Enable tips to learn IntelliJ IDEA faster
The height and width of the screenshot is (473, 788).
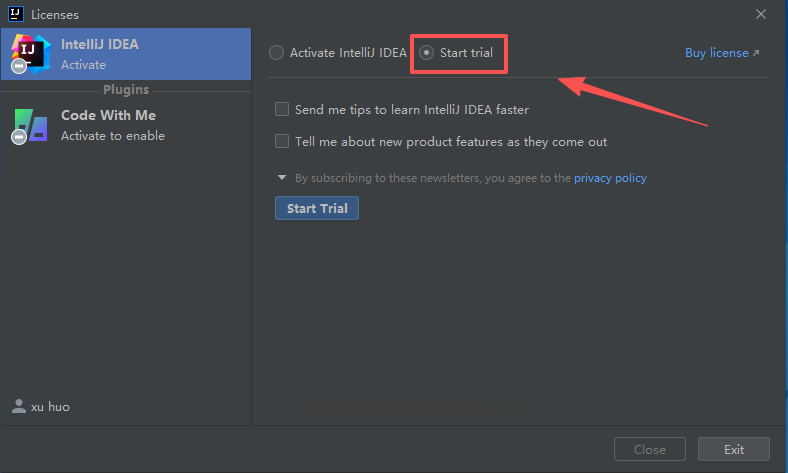click(282, 109)
